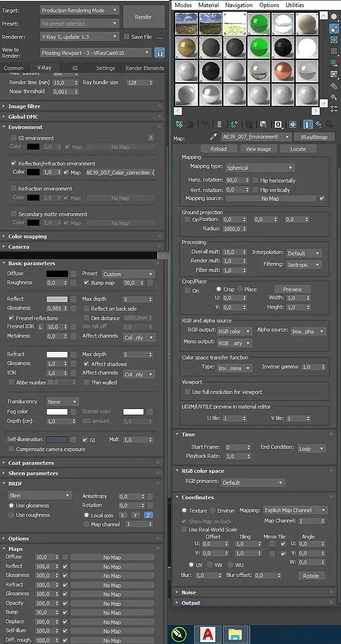Screen dimensions: 341x644
Task: Switch to the Common tab
Action: click(14, 68)
